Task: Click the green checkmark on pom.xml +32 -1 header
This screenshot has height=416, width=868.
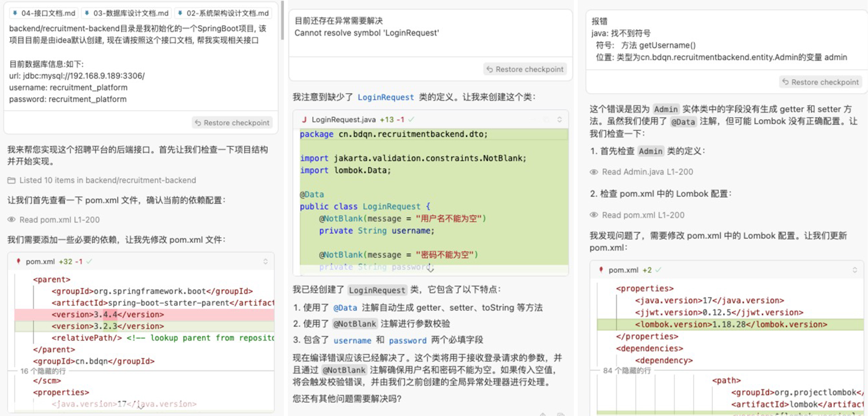Action: [89, 261]
